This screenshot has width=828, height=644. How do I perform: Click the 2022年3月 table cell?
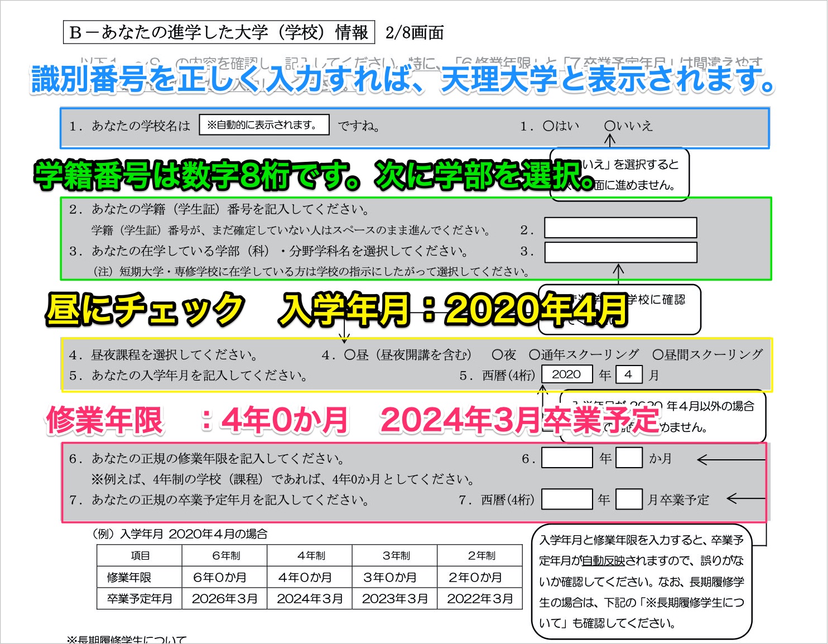480,598
